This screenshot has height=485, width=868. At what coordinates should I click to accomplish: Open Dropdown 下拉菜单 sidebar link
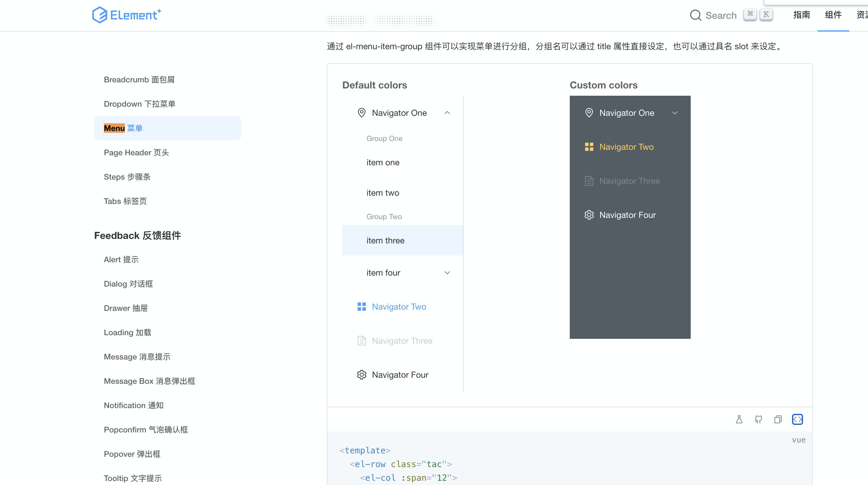coord(139,104)
